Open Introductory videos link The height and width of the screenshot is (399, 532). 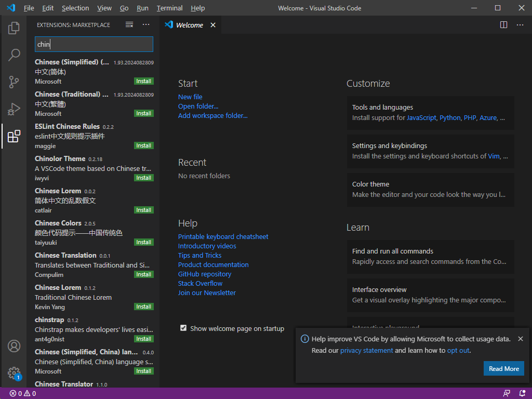coord(207,246)
